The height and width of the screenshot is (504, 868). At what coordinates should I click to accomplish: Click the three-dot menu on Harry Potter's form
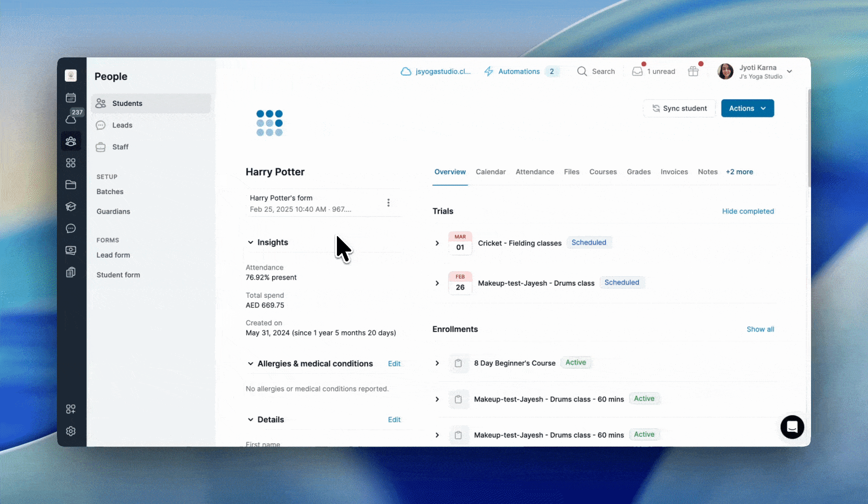click(388, 203)
